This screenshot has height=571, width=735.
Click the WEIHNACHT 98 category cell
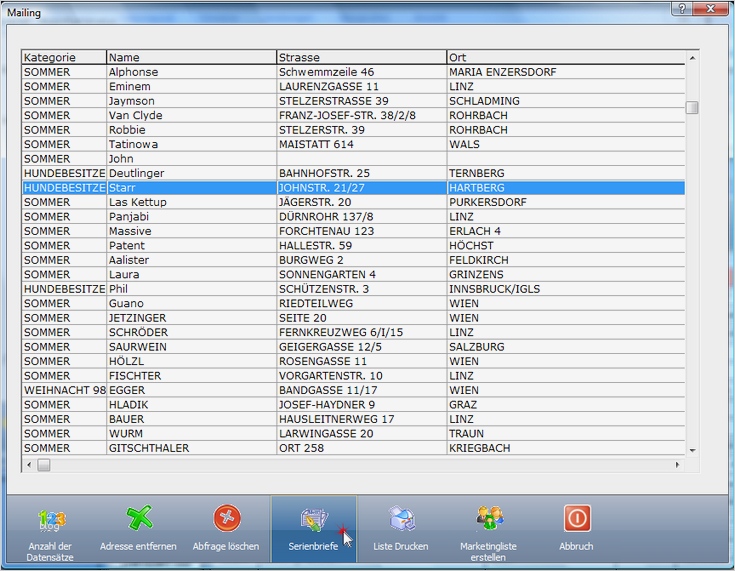pos(64,391)
